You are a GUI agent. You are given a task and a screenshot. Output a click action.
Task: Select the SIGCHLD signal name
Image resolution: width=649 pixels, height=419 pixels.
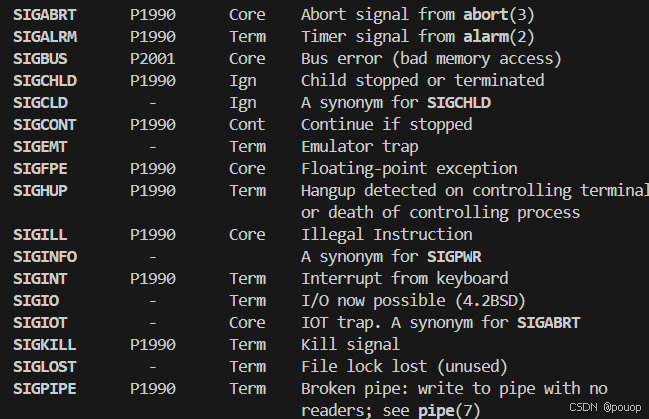(45, 81)
